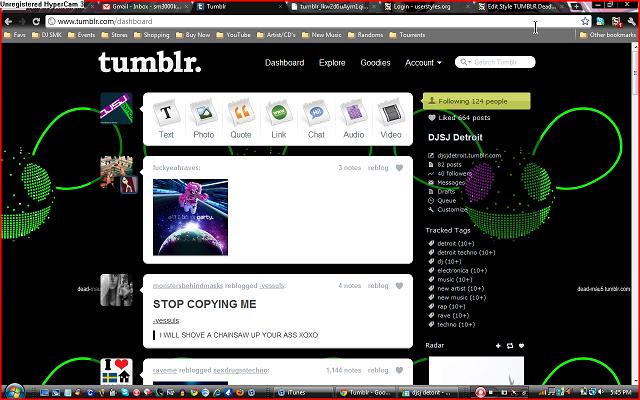Go to the Dashboard nav item

point(284,63)
